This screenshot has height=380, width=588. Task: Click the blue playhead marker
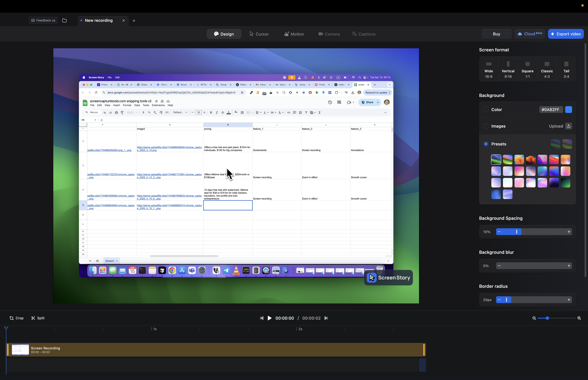click(x=6, y=328)
